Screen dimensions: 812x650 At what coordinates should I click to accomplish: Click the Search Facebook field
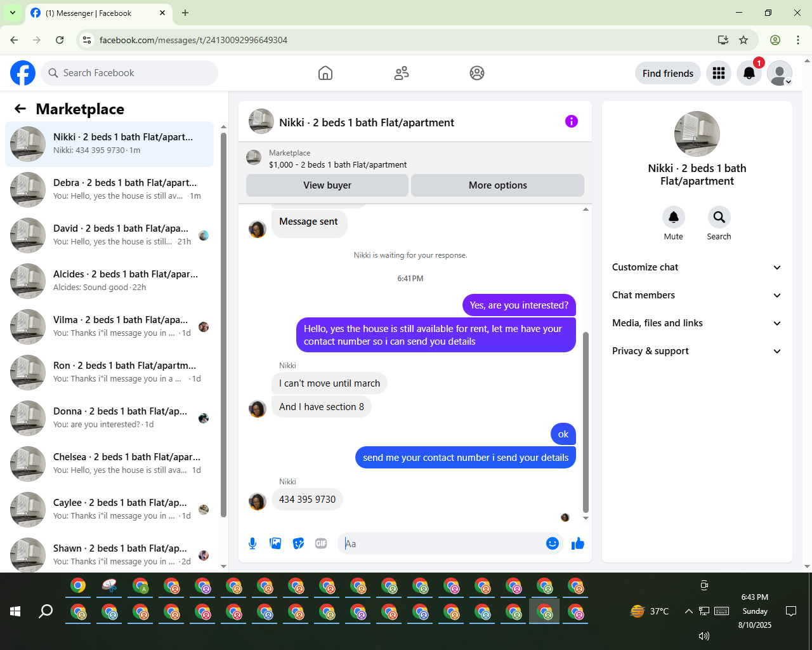point(129,73)
